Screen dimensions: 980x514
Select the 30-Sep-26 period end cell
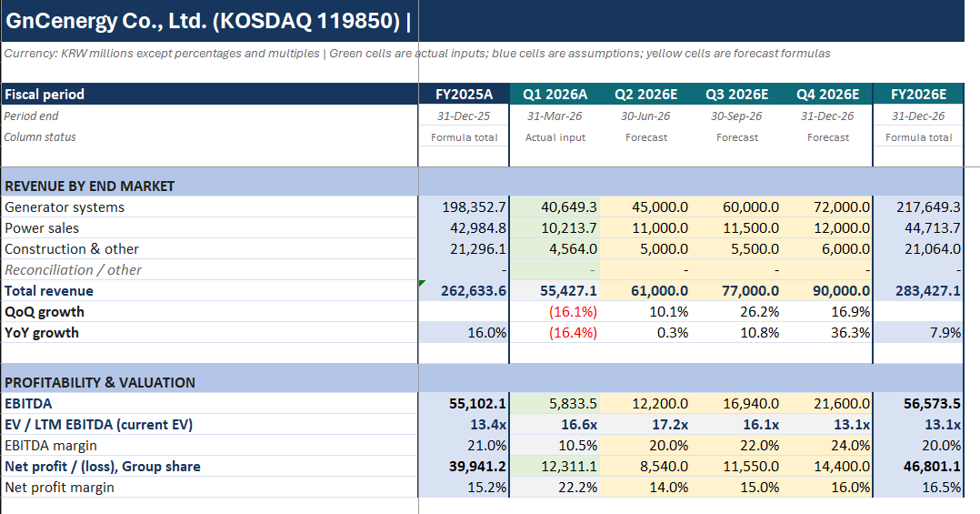(737, 116)
